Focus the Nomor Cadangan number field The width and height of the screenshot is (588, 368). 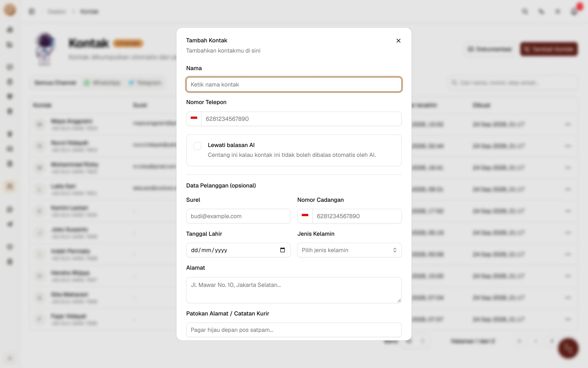tap(357, 216)
